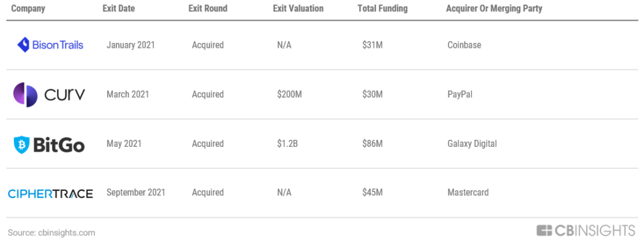The width and height of the screenshot is (644, 242).
Task: Click the CipherTrace logo
Action: click(x=50, y=193)
